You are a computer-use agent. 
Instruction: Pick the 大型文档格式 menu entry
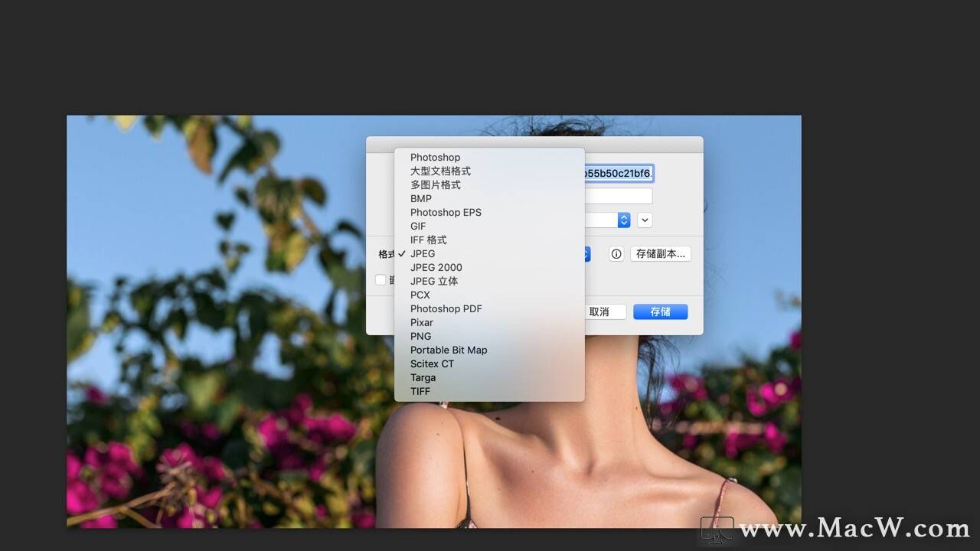[440, 171]
